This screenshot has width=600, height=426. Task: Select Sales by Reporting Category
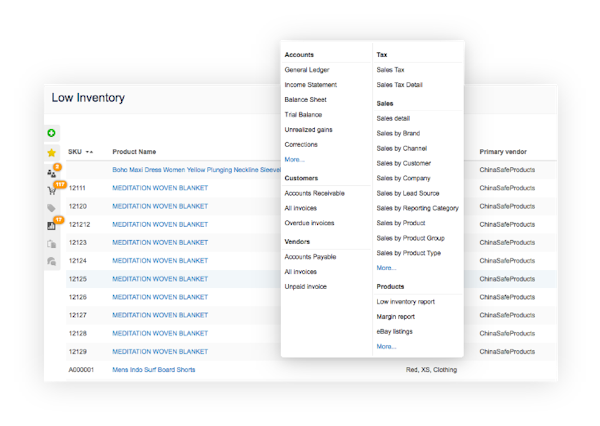(417, 208)
